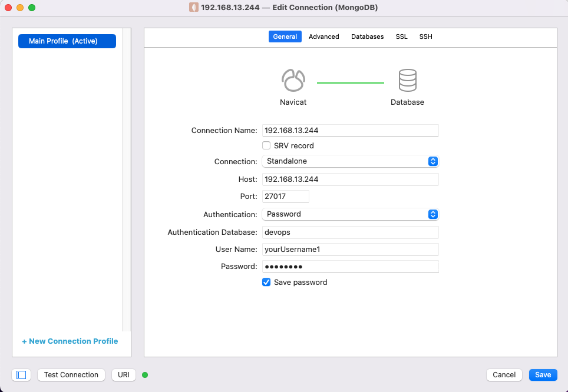Click the 'User Name:' label
The image size is (568, 392).
pyautogui.click(x=236, y=250)
